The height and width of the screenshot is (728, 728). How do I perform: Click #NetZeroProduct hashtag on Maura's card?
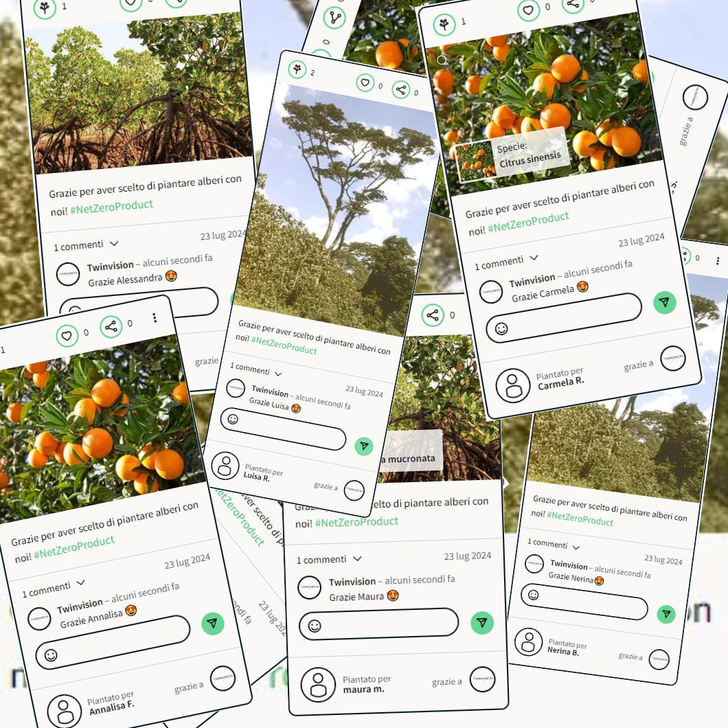point(356,522)
